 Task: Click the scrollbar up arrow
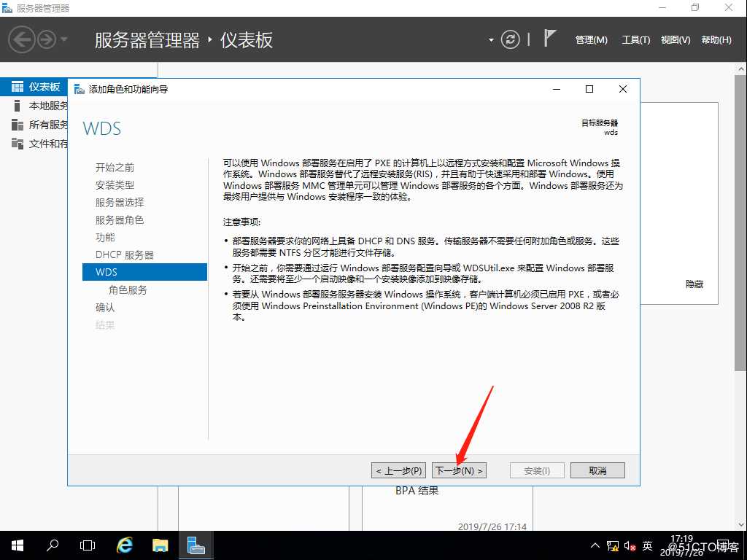pos(741,69)
